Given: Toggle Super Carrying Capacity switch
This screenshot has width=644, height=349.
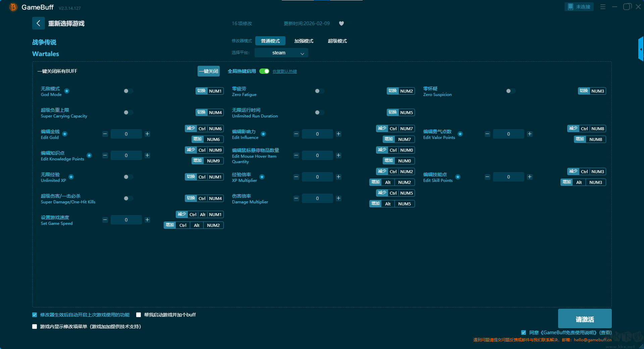Looking at the screenshot, I should [128, 112].
